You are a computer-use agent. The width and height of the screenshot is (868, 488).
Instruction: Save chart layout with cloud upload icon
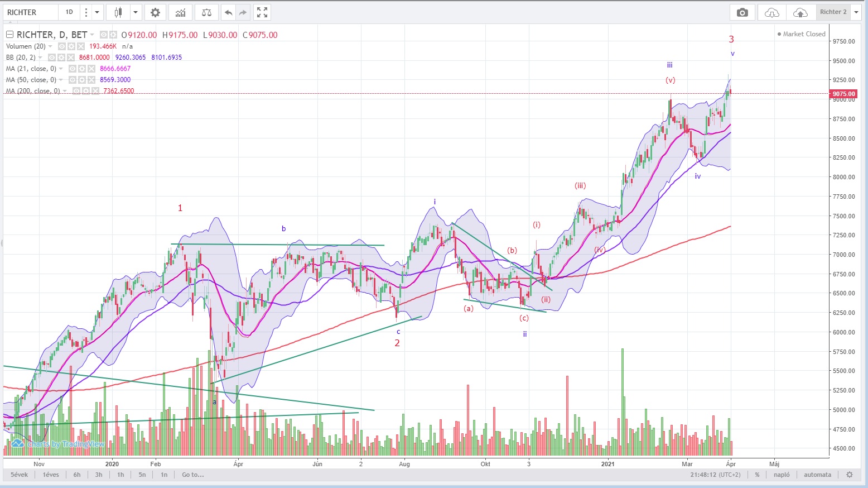[801, 12]
